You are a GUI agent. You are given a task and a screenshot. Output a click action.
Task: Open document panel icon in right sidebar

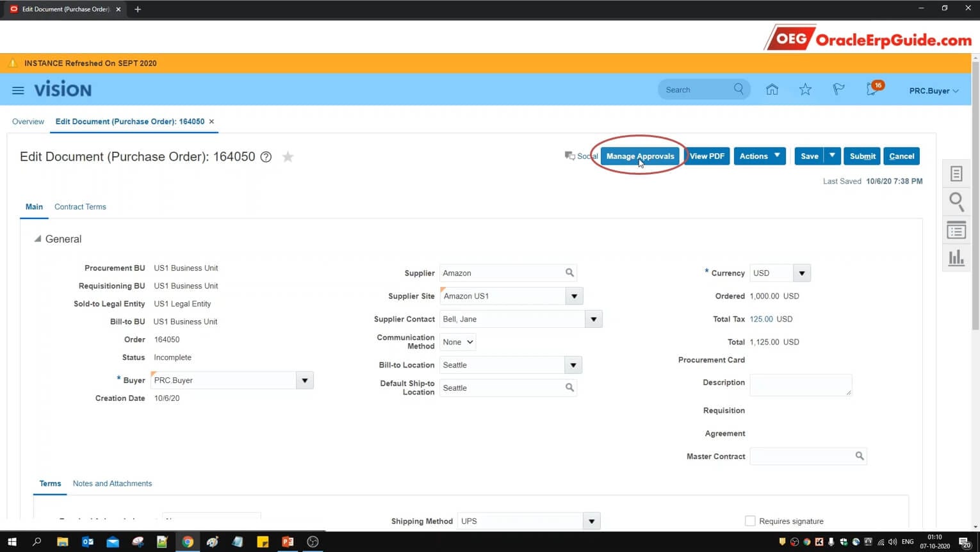point(956,174)
